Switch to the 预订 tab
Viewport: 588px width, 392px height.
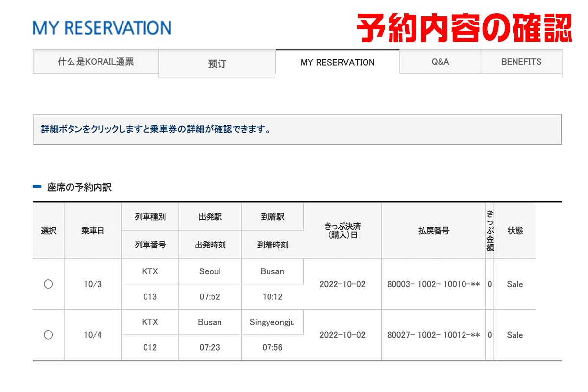click(217, 64)
